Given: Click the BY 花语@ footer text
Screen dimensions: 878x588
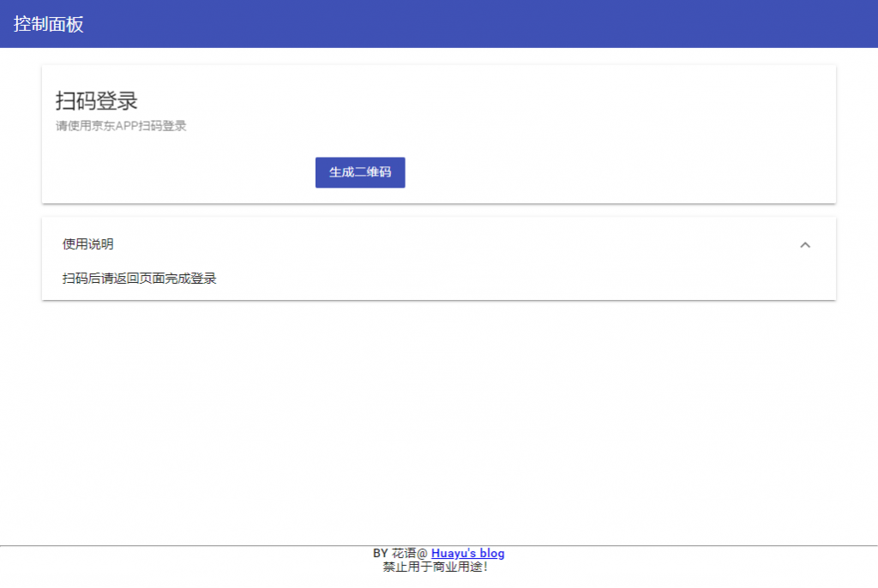Looking at the screenshot, I should click(x=400, y=554).
